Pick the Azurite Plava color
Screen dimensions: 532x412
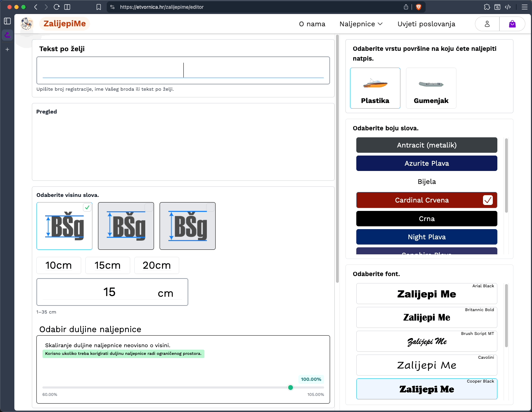coord(426,163)
